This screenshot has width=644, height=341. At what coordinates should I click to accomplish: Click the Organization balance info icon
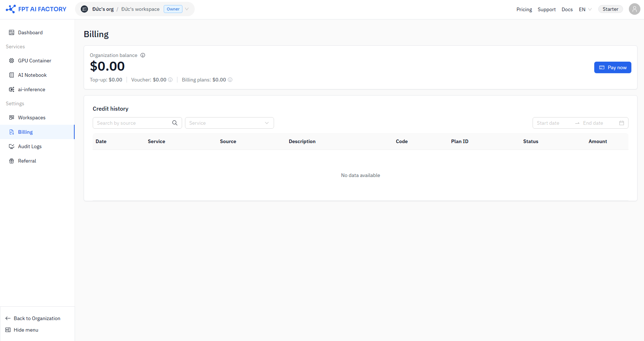tap(143, 55)
